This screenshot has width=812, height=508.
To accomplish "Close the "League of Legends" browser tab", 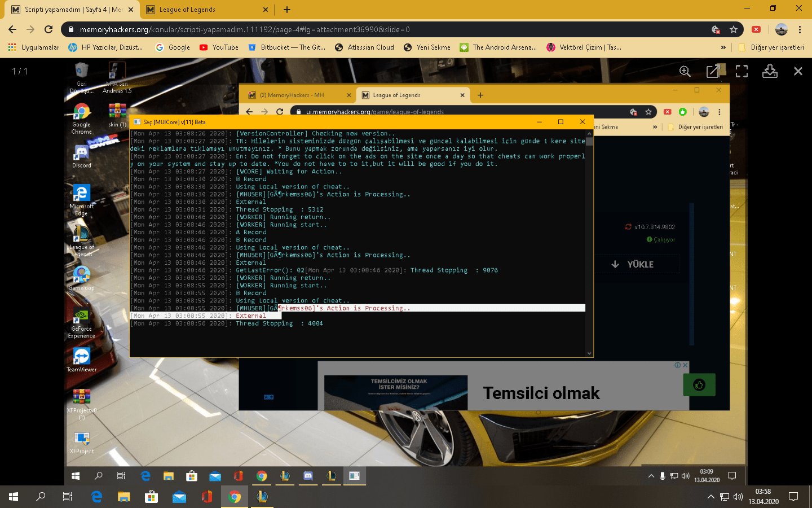I will click(x=266, y=10).
